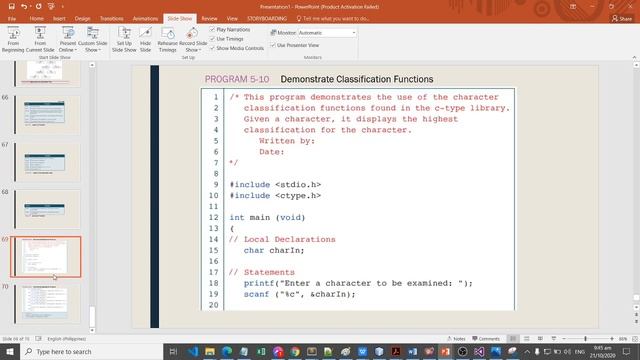This screenshot has width=640, height=360.
Task: Collapse the ribbon with the chevron
Action: coord(634,58)
